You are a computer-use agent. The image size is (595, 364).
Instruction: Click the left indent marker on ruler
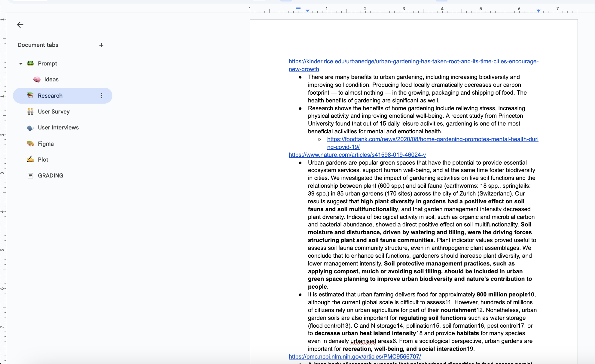tap(308, 11)
